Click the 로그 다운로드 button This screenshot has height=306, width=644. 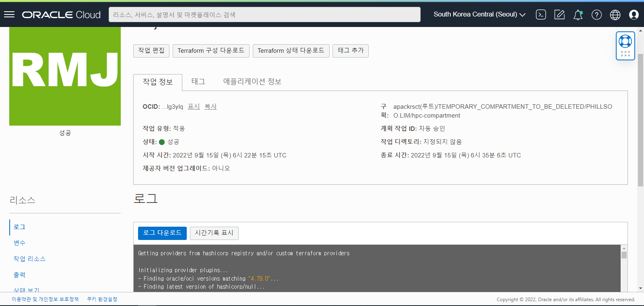(x=162, y=233)
